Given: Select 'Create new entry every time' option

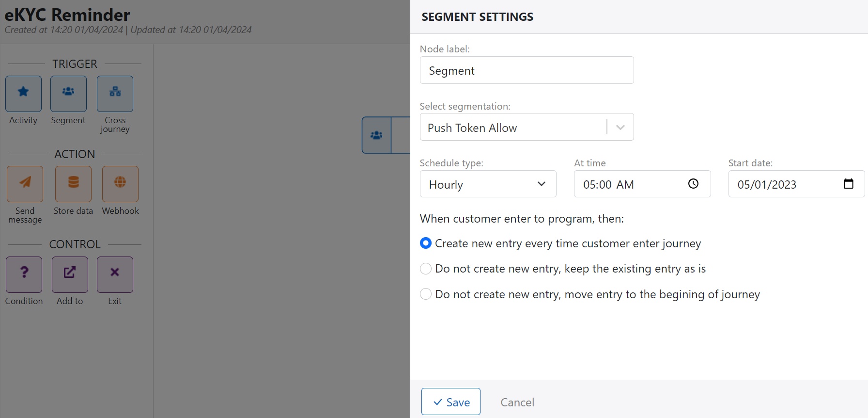Looking at the screenshot, I should 426,243.
